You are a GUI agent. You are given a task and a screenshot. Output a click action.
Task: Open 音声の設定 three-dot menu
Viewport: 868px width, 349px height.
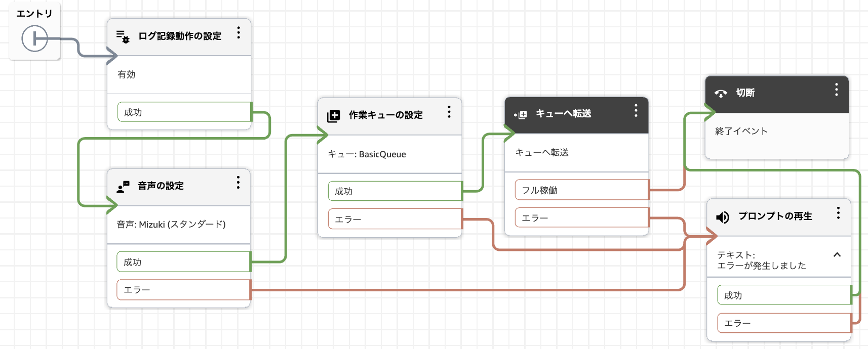(238, 183)
